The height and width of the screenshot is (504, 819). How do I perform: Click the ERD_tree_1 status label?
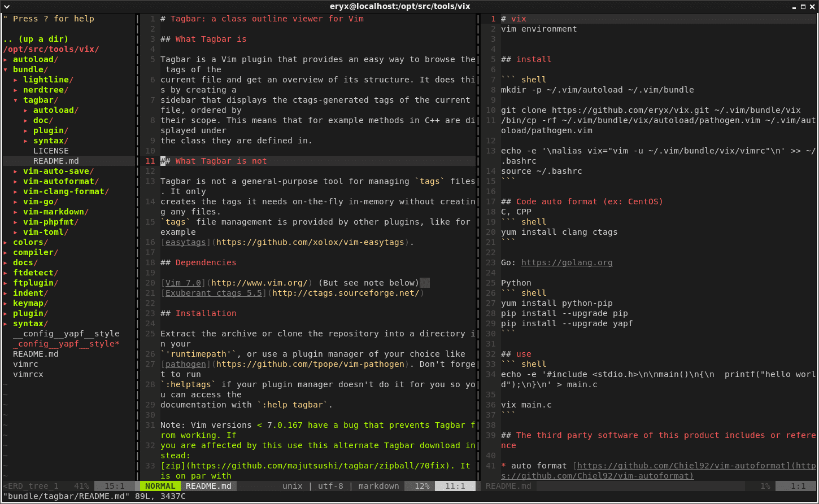(x=31, y=486)
